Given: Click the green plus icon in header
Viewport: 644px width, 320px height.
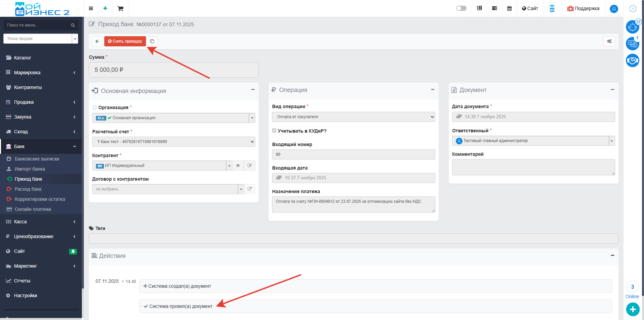Looking at the screenshot, I should tap(105, 8).
